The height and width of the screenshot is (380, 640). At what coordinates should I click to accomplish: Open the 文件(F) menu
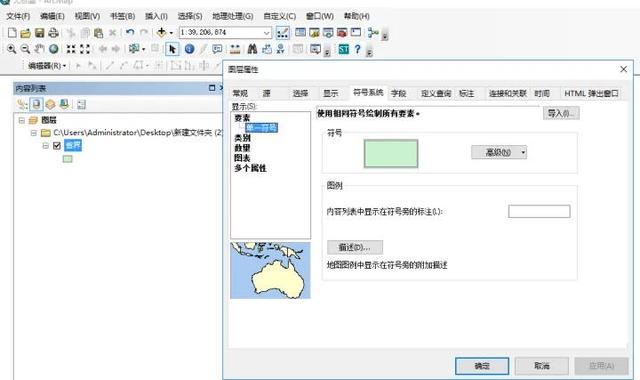pos(18,16)
